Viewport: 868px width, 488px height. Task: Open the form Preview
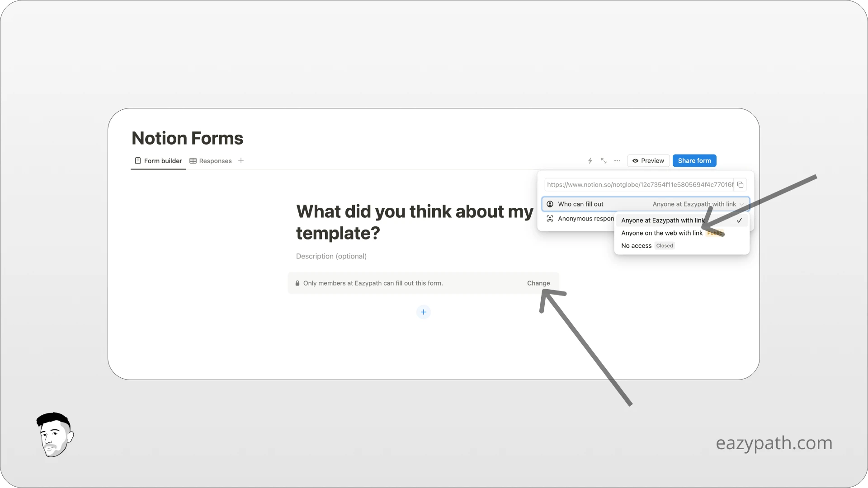click(652, 161)
